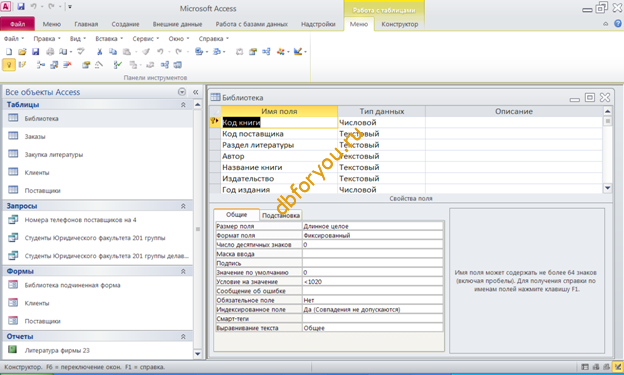Image resolution: width=624 pixels, height=375 pixels.
Task: Collapse the Формы group
Action: click(x=183, y=271)
